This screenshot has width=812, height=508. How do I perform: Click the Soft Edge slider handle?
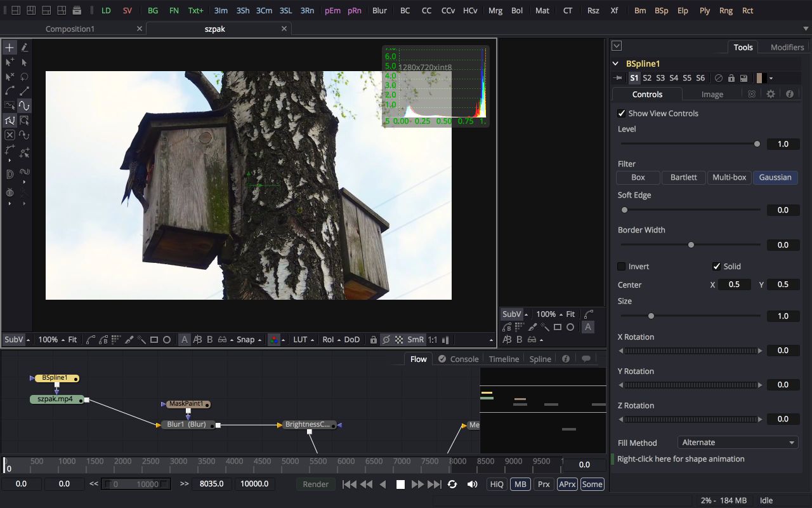624,210
